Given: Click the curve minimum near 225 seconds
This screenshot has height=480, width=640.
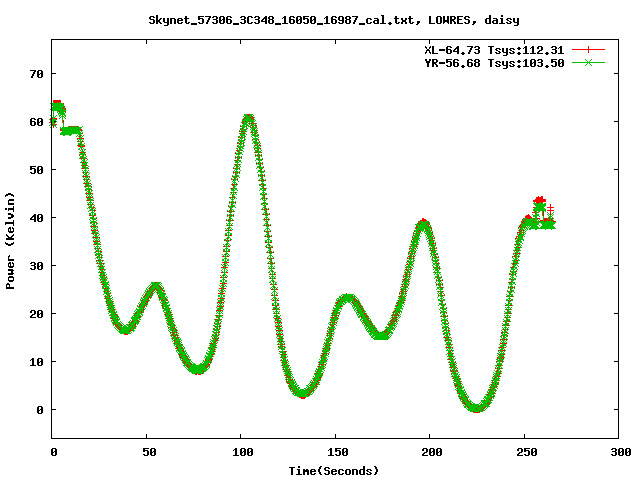Looking at the screenshot, I should point(476,407).
